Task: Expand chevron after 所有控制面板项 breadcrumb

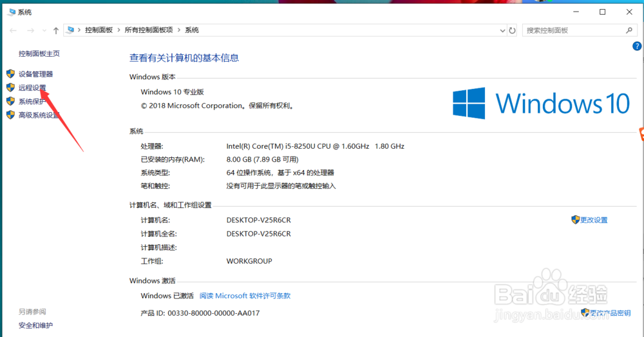Action: pos(179,30)
